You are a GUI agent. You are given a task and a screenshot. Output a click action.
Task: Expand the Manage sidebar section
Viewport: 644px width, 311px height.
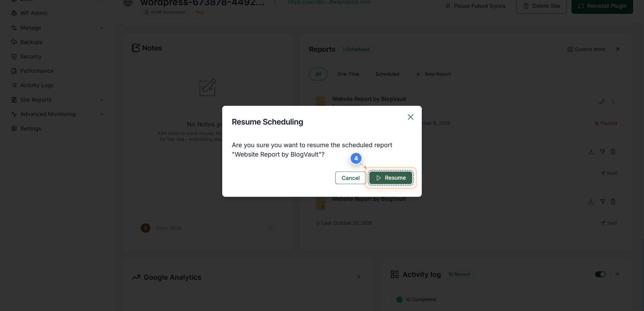pos(102,28)
